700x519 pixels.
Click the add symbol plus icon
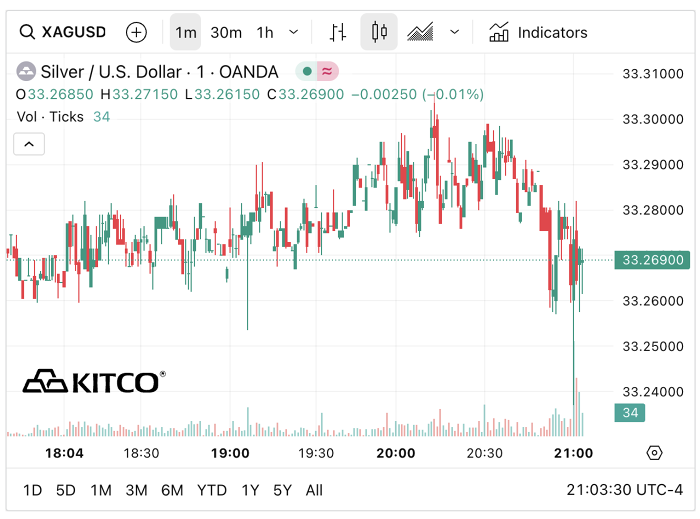pos(136,33)
